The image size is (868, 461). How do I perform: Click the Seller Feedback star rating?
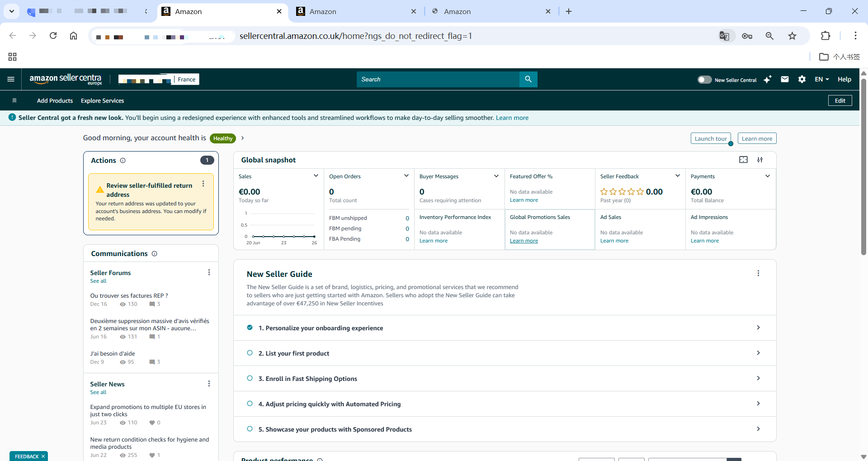(x=622, y=192)
